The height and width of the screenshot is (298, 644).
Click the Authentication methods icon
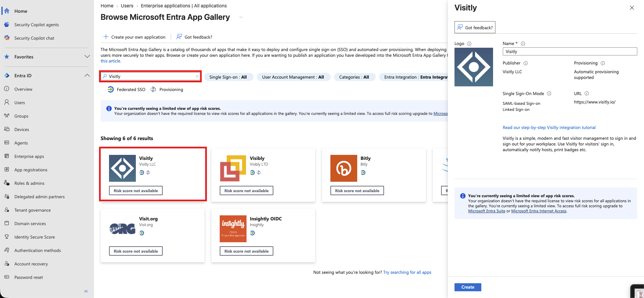pos(7,250)
